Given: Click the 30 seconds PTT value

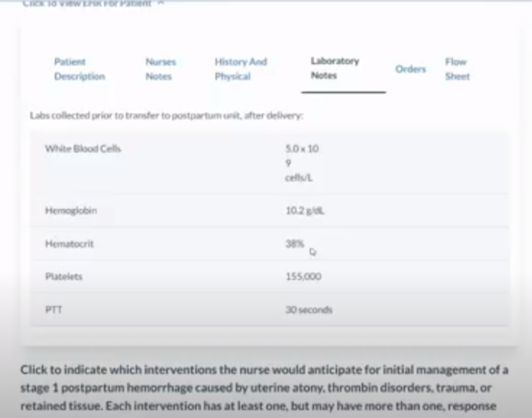Looking at the screenshot, I should 309,309.
